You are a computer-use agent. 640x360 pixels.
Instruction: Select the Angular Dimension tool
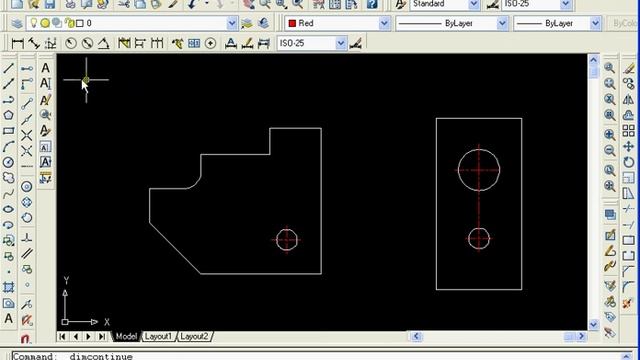tap(103, 43)
